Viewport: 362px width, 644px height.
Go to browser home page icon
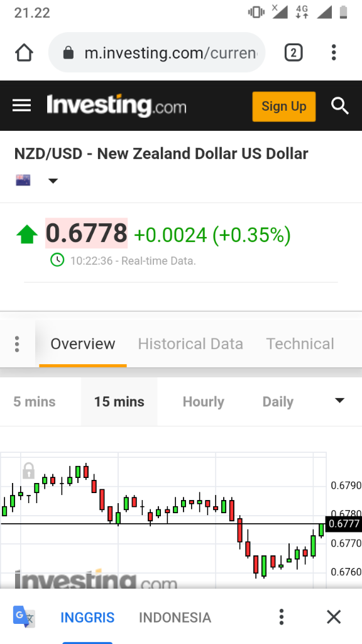point(24,53)
